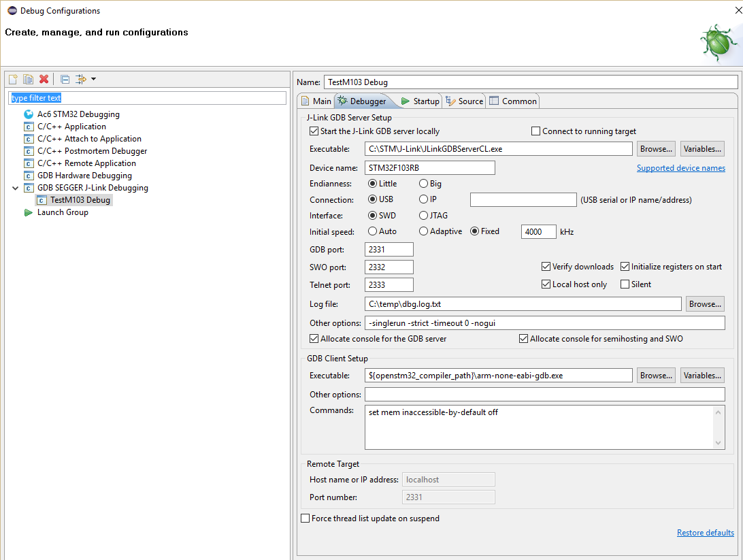The image size is (743, 560).
Task: Click the GDB SEGGER J-Link Debugging icon
Action: point(29,188)
